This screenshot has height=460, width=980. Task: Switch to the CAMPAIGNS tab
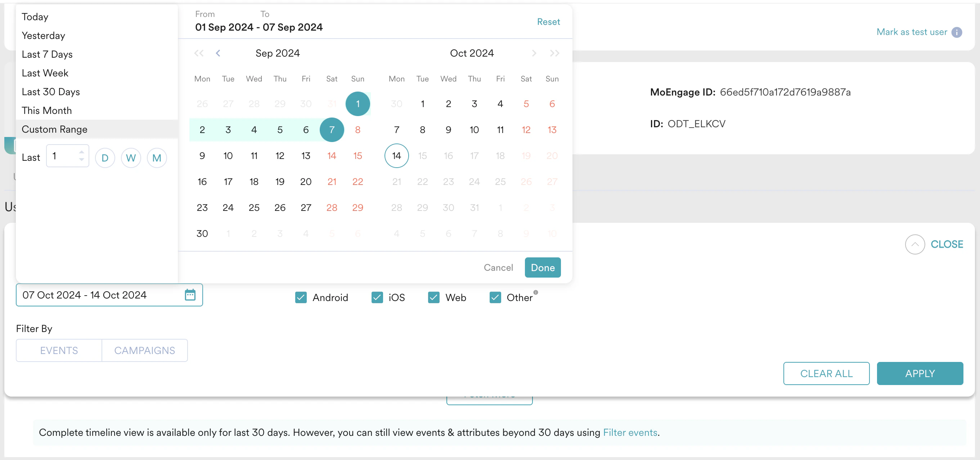point(145,350)
